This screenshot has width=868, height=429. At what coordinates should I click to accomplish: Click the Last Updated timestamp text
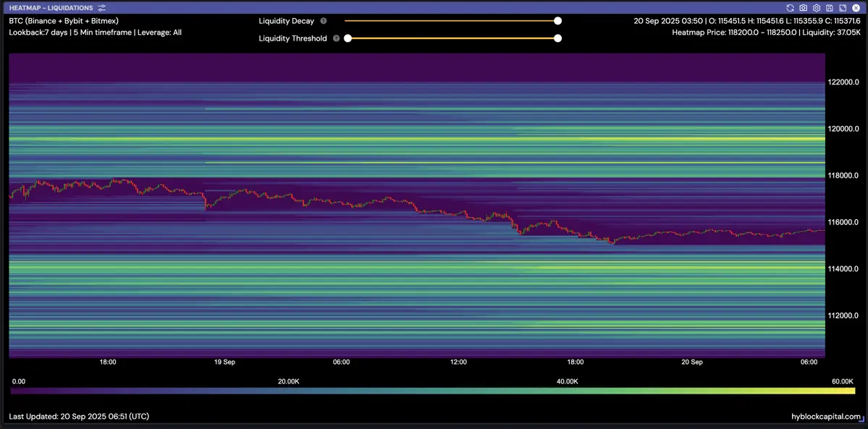79,416
